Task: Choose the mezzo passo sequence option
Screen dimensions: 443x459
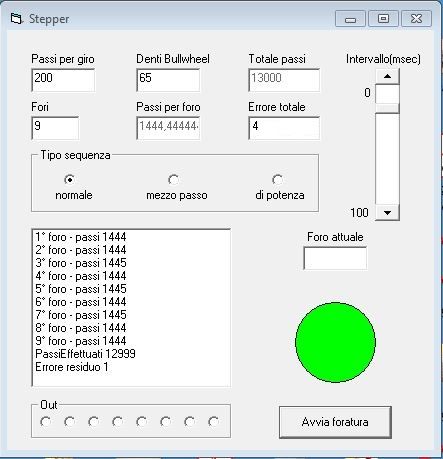Action: pyautogui.click(x=173, y=180)
